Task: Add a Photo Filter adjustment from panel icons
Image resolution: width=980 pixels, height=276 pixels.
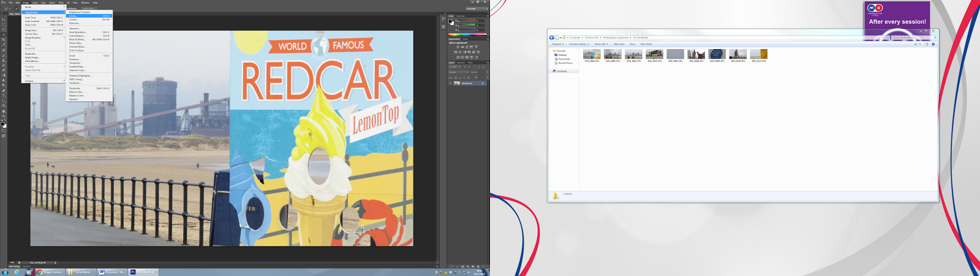Action: pos(469,52)
